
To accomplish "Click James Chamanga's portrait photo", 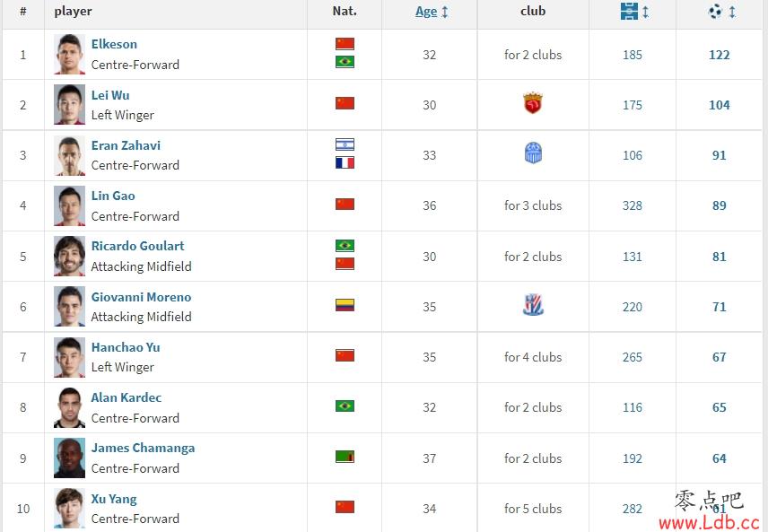I will click(69, 458).
